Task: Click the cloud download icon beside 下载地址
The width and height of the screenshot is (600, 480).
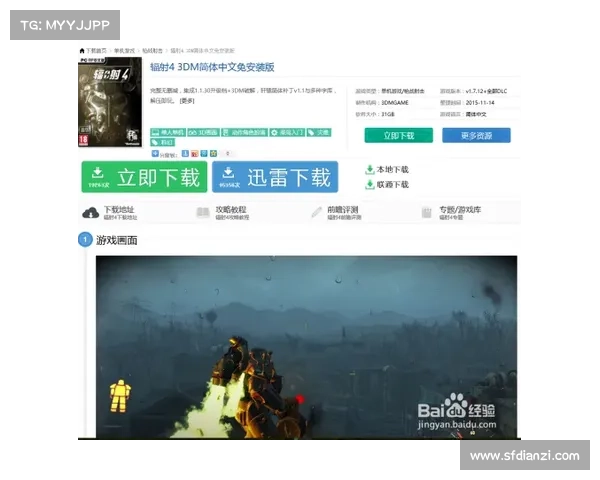Action: (91, 213)
